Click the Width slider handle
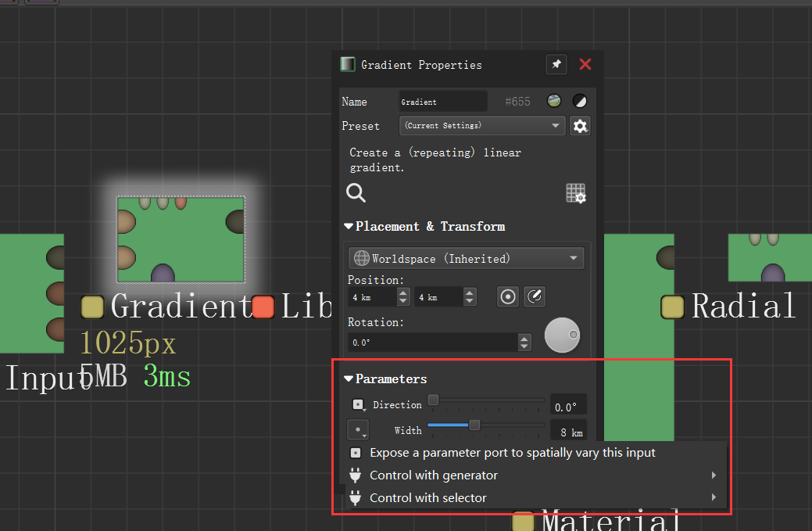812x531 pixels. click(x=474, y=425)
